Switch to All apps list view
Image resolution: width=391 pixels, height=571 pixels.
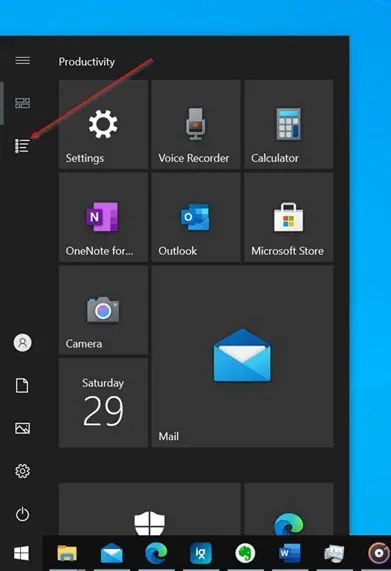[23, 146]
